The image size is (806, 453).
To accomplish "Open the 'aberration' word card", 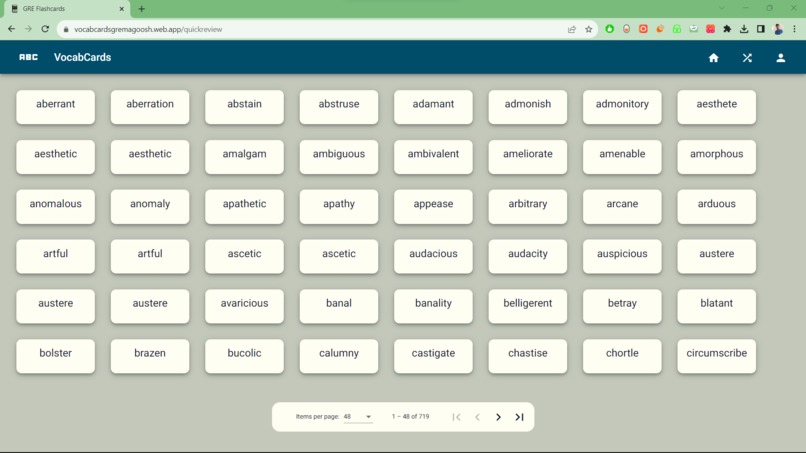I will 150,107.
